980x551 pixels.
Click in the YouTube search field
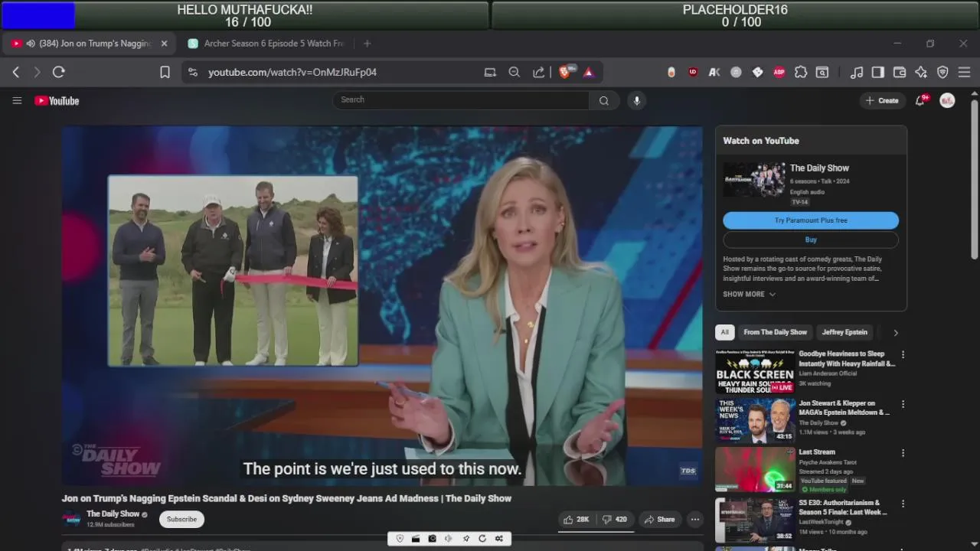coord(461,100)
